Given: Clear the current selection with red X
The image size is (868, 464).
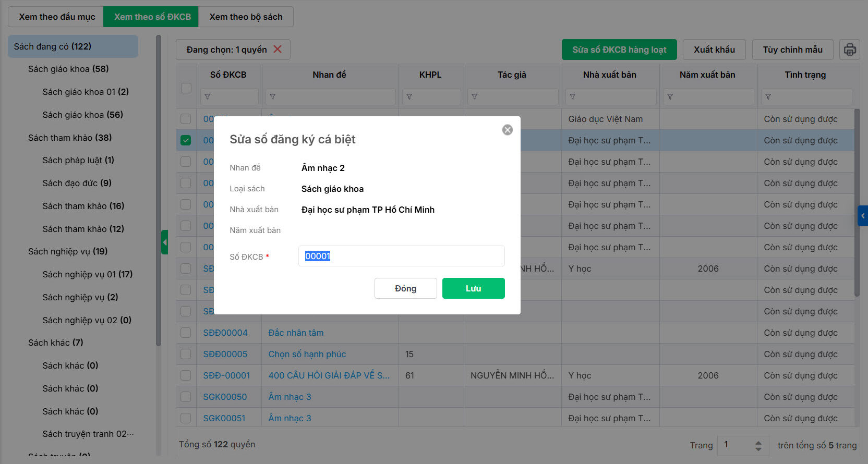Looking at the screenshot, I should (278, 50).
